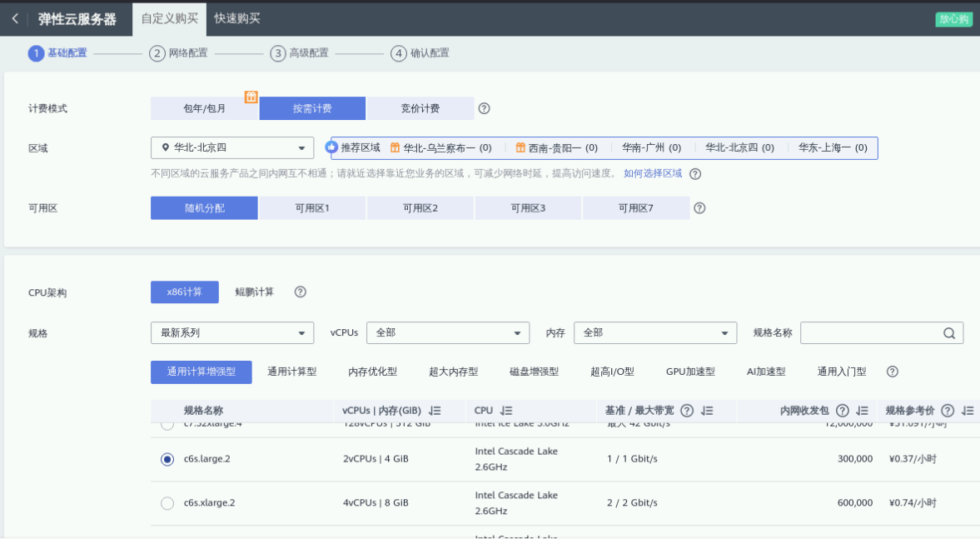Open help icon after 通用入门型
The image size is (980, 539).
click(893, 372)
